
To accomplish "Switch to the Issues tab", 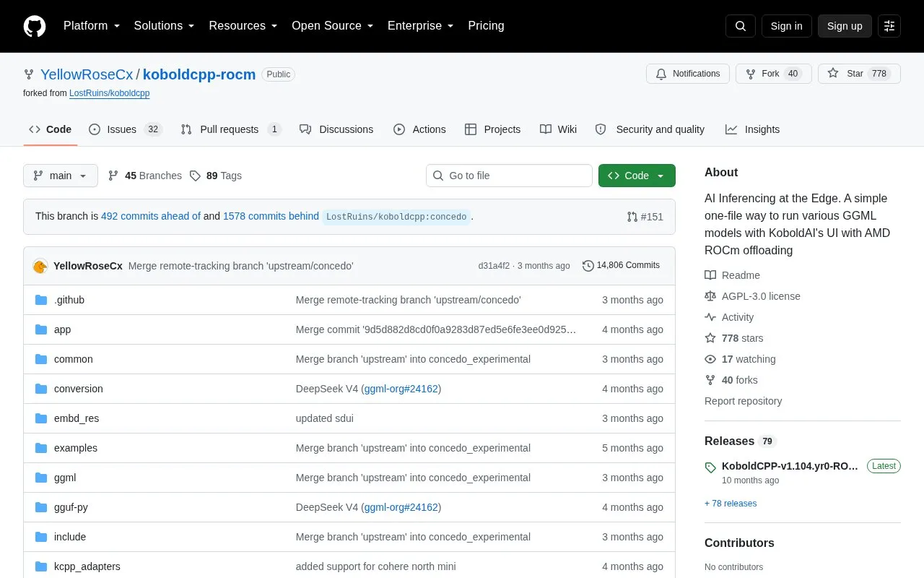I will pos(125,129).
